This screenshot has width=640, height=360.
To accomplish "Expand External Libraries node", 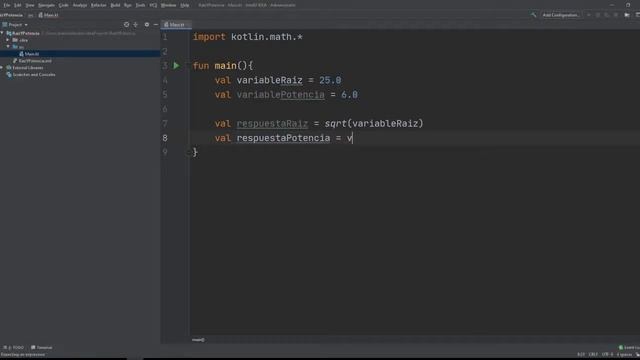I will [x=2, y=68].
